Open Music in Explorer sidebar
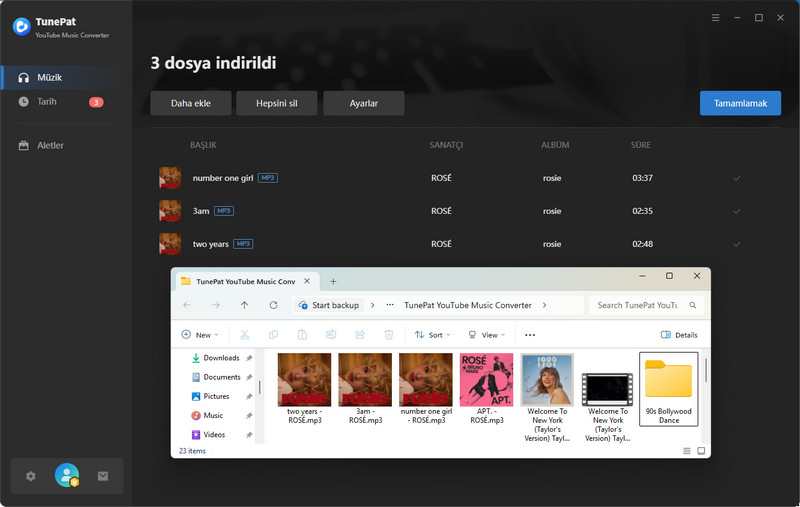This screenshot has width=800, height=507. click(213, 416)
